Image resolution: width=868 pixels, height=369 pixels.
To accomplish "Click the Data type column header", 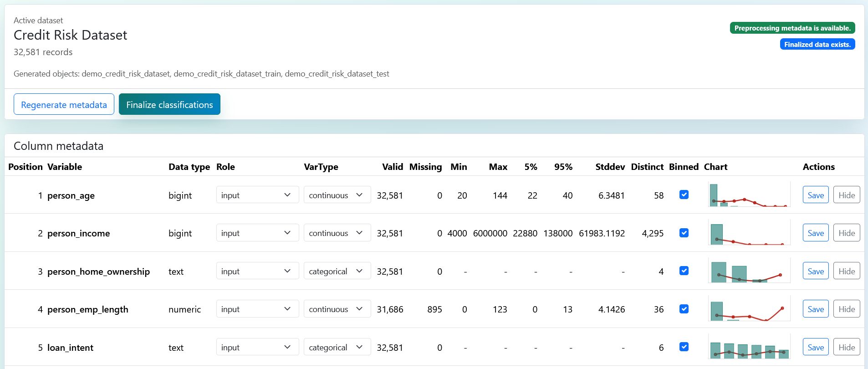I will (x=189, y=167).
